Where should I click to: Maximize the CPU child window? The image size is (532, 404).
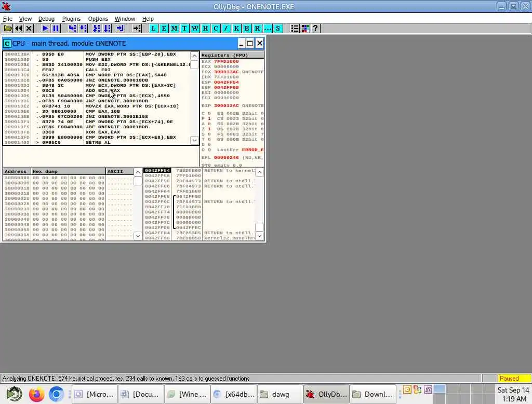coord(250,44)
